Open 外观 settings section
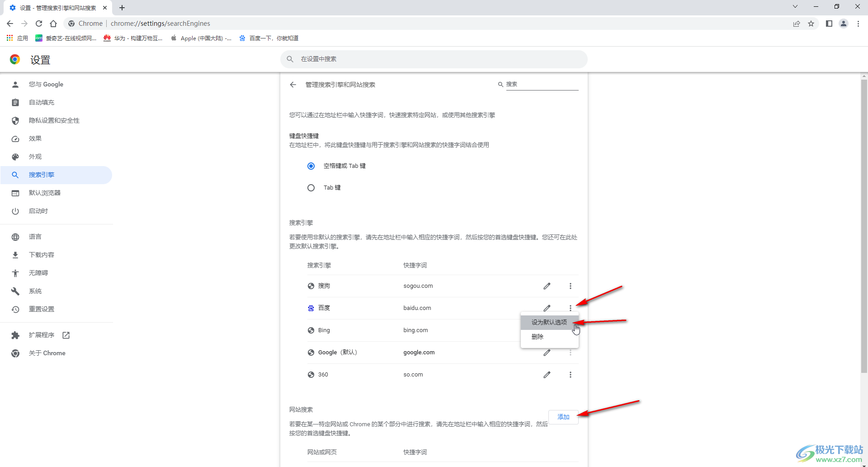Viewport: 868px width, 467px height. 56,157
